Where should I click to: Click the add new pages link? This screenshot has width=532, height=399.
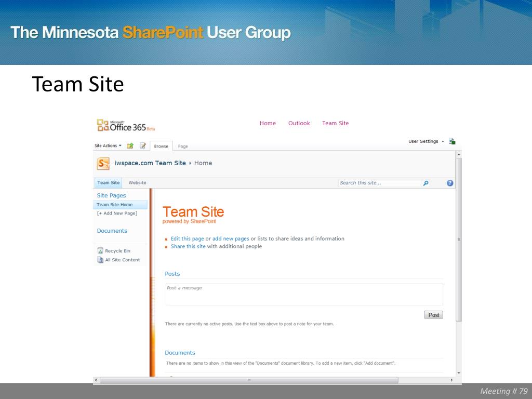[x=231, y=238]
